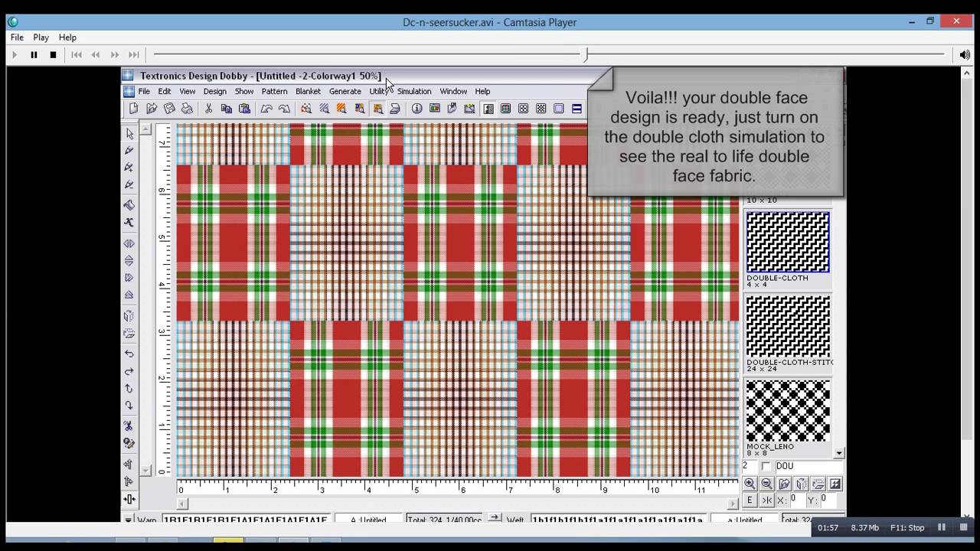This screenshot has height=551, width=980.
Task: Click the >|< button below weave library
Action: pyautogui.click(x=766, y=500)
